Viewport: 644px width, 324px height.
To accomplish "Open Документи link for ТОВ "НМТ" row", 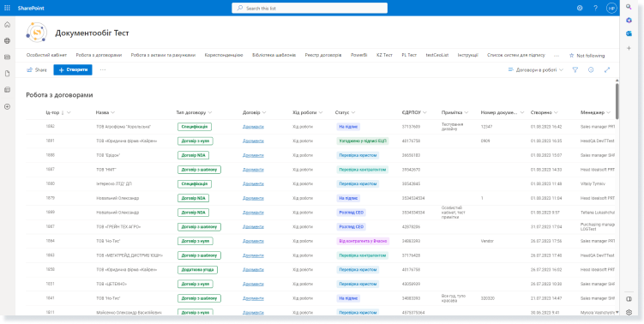I will click(253, 170).
